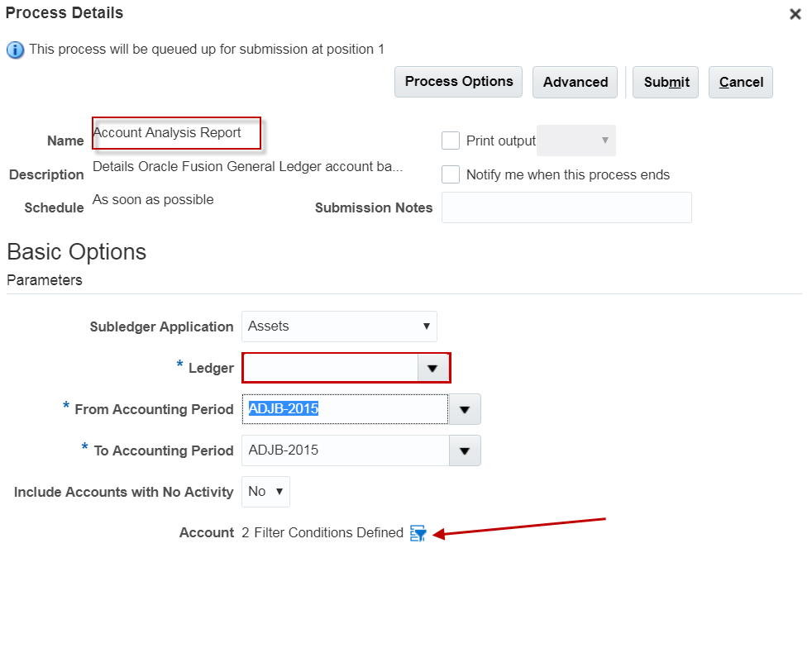
Task: Submit the Account Analysis Report process
Action: (x=665, y=82)
